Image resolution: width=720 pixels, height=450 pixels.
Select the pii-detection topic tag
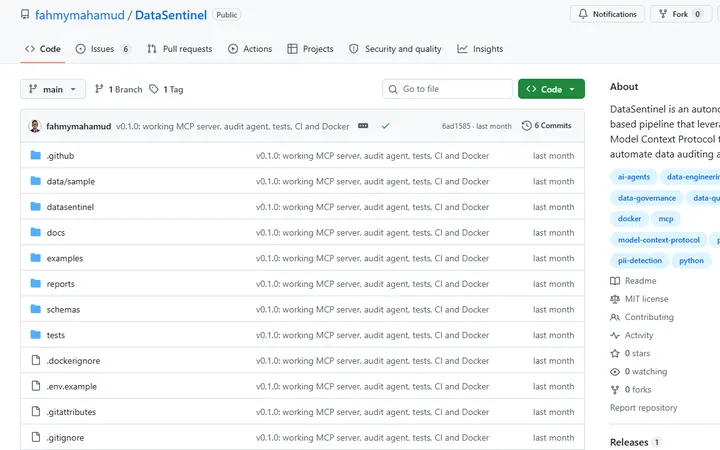(x=640, y=260)
